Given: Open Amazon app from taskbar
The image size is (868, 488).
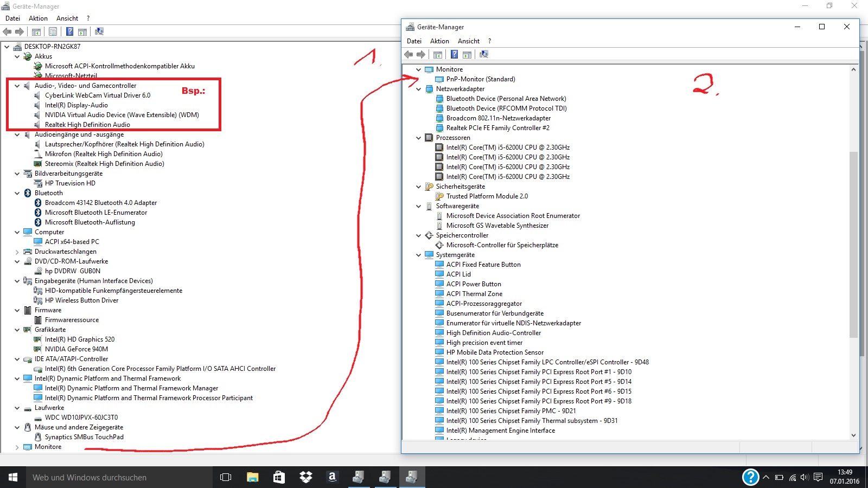Looking at the screenshot, I should coord(332,477).
